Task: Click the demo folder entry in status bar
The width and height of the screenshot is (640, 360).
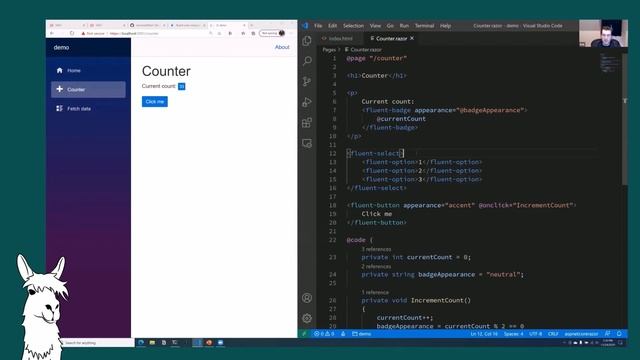Action: 362,334
